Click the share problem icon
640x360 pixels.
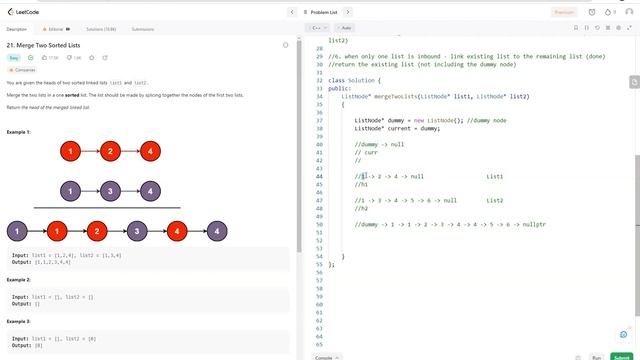pyautogui.click(x=105, y=58)
